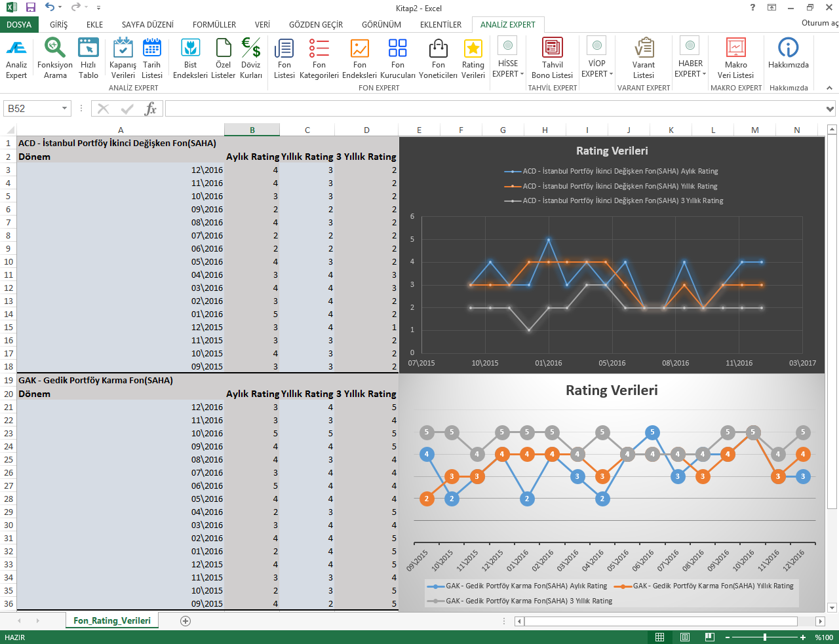
Task: Click vertical scrollbar down arrow
Action: tap(832, 607)
